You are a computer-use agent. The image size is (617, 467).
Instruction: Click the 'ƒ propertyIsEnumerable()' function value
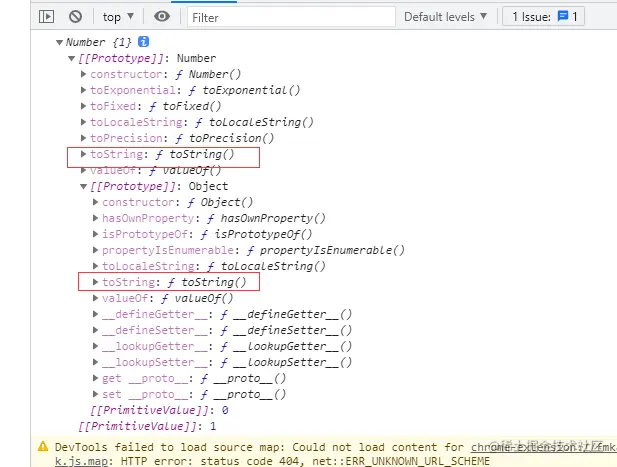pyautogui.click(x=326, y=250)
